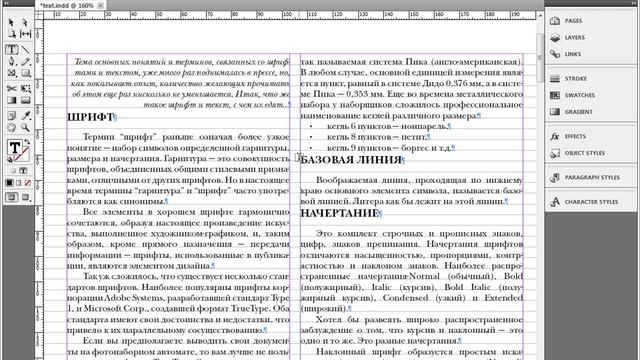Select the Scissors tool
Image resolution: width=640 pixels, height=360 pixels.
pos(11,89)
